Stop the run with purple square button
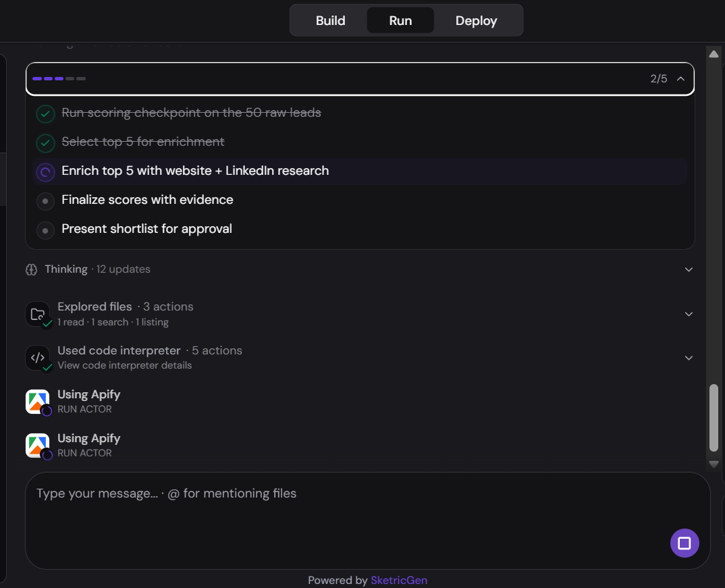Screen dimensions: 725x588 coord(684,543)
